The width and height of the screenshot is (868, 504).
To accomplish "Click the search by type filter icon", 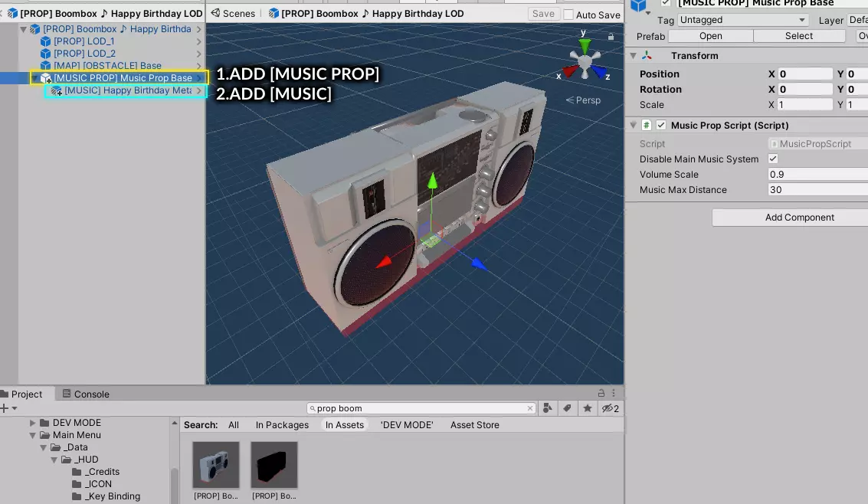I will coord(548,408).
